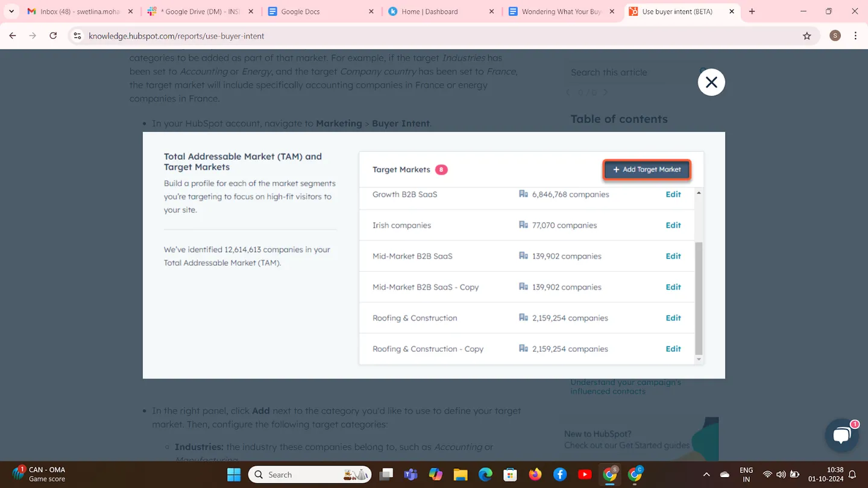View site information icon in address bar
This screenshot has height=488, width=868.
77,36
